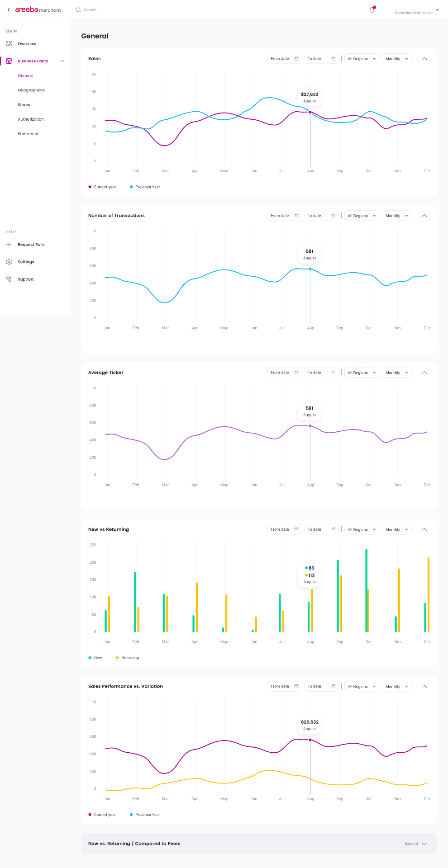
Task: Open the Statement page link
Action: pyautogui.click(x=28, y=134)
